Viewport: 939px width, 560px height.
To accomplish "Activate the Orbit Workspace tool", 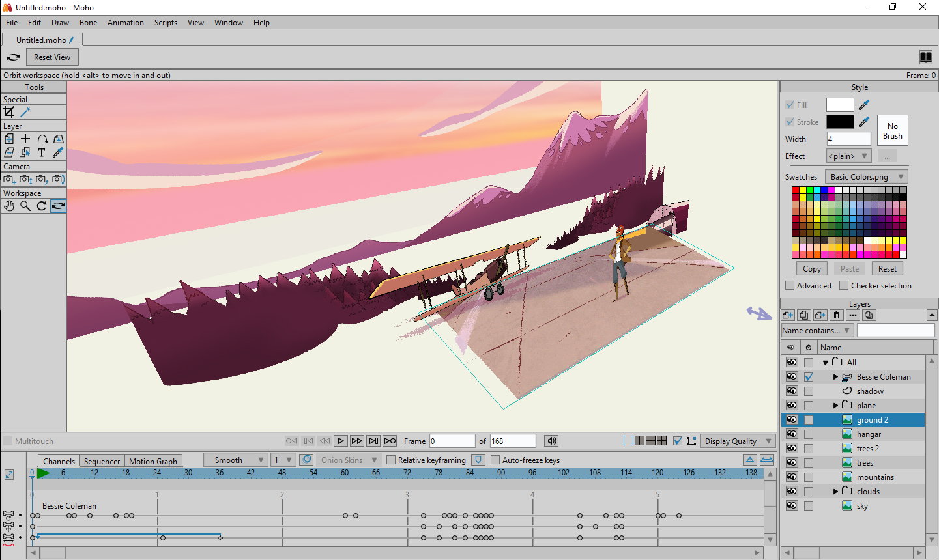I will coord(57,206).
